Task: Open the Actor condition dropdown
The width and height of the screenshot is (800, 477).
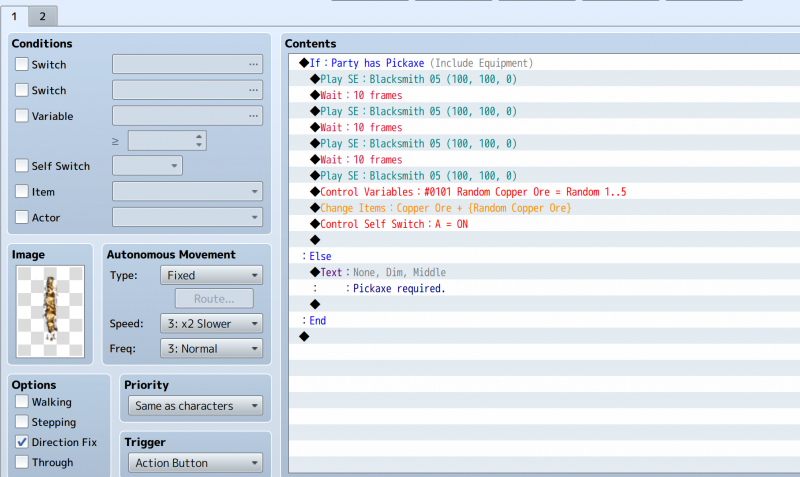Action: click(x=187, y=217)
